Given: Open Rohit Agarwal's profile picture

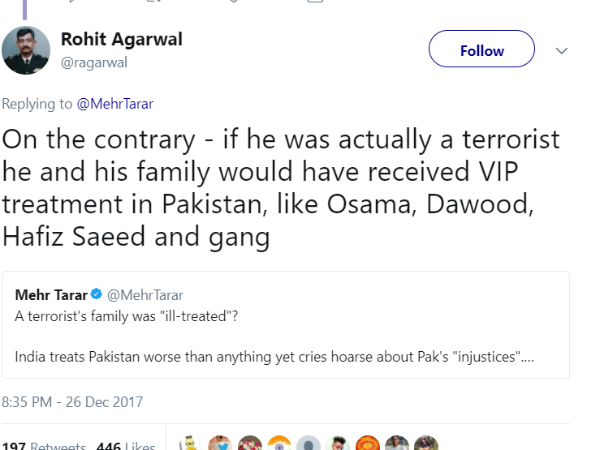Looking at the screenshot, I should 27,50.
